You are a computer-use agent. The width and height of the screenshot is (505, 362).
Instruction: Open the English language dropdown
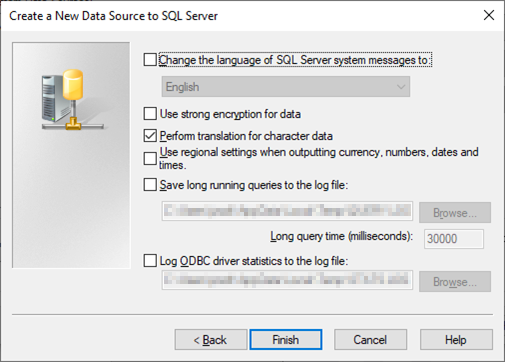(x=286, y=87)
